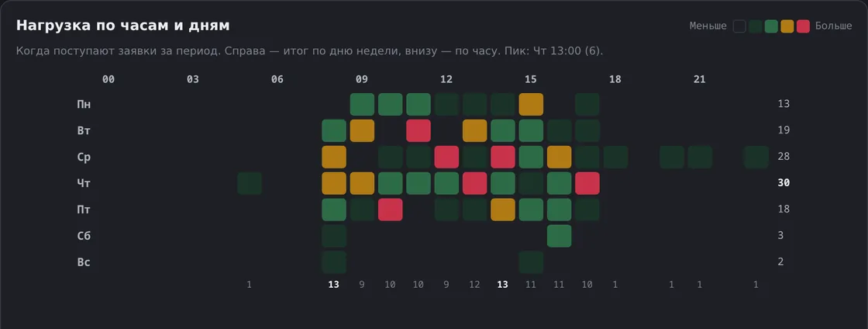Click the red Friday 10:00 cell
868x329 pixels.
tap(390, 210)
